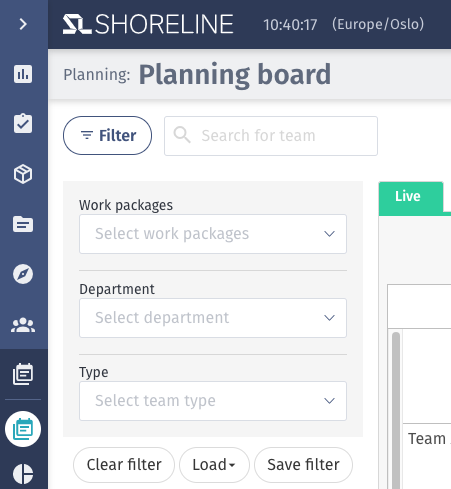Click the Save filter button
451x489 pixels.
point(303,465)
